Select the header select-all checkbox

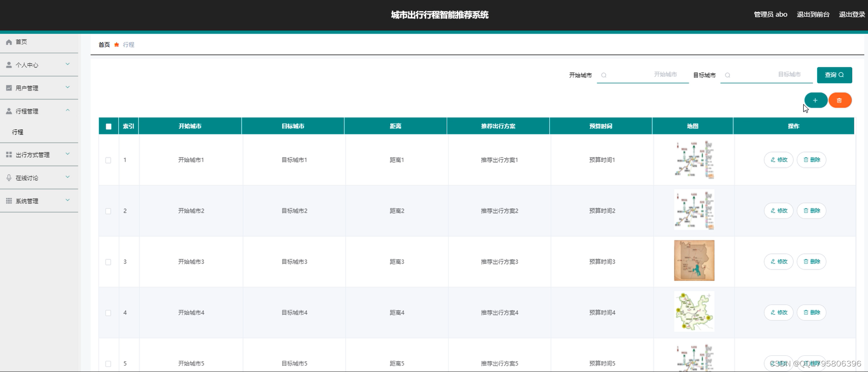[x=109, y=127]
